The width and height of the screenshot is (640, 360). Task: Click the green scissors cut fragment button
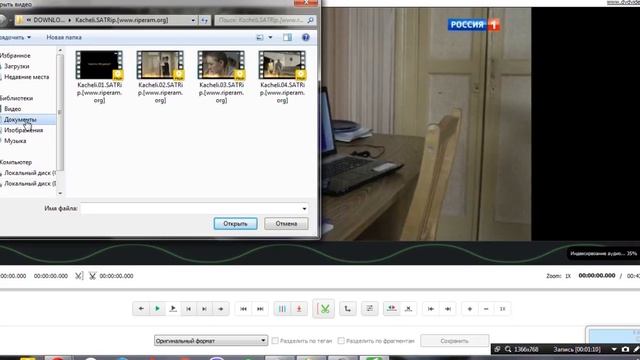pos(324,309)
